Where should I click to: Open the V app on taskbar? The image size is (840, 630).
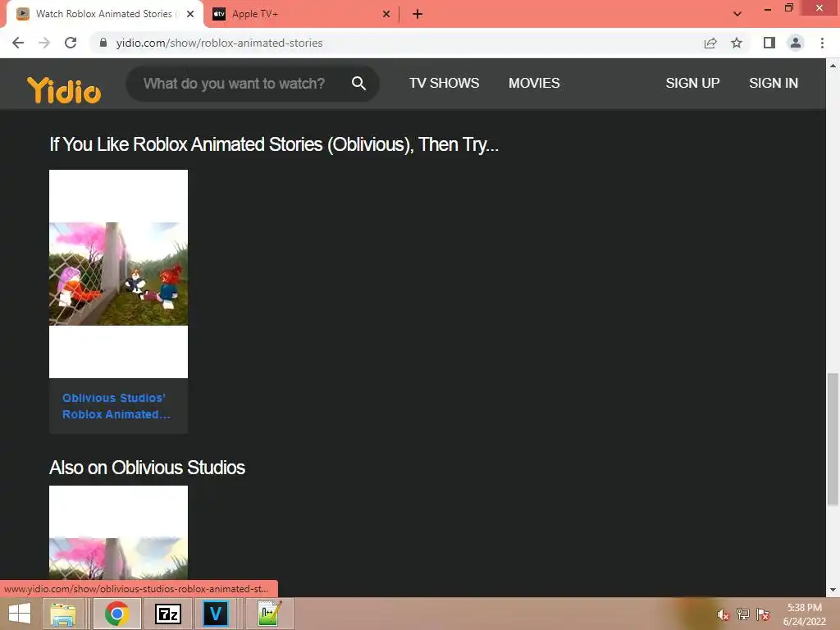(x=216, y=614)
